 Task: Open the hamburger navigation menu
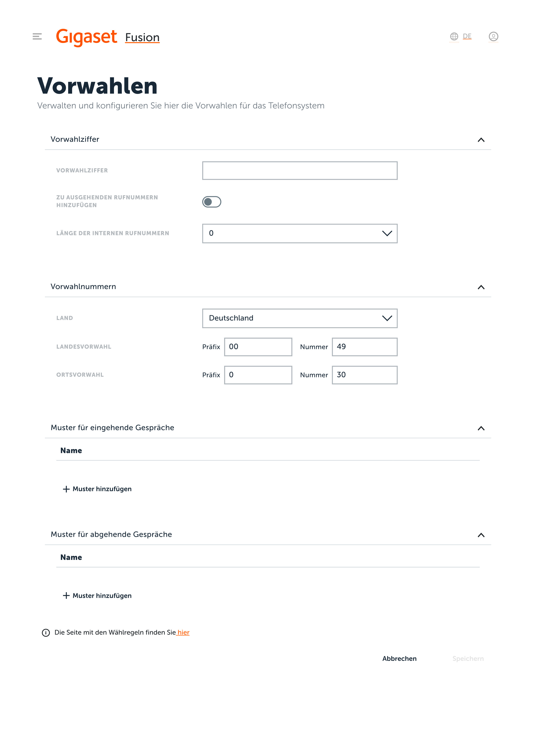pos(37,36)
